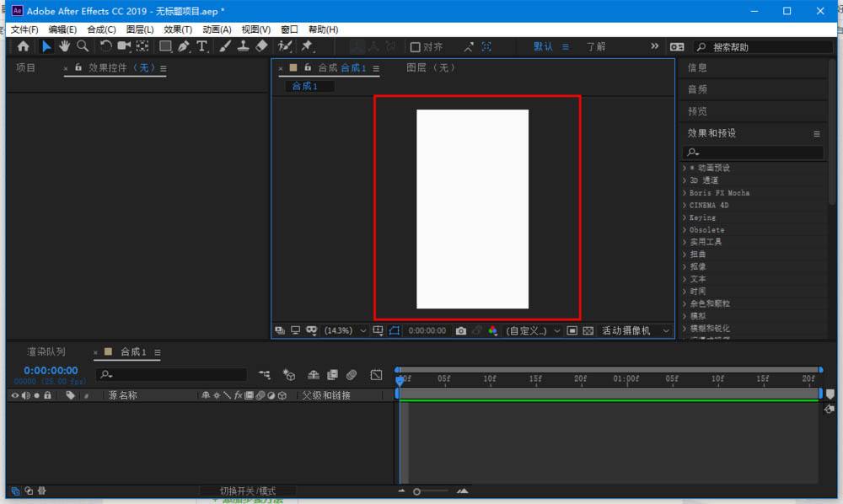Open the graph editor in the timeline
Screen dimensions: 843x504
pyautogui.click(x=376, y=374)
